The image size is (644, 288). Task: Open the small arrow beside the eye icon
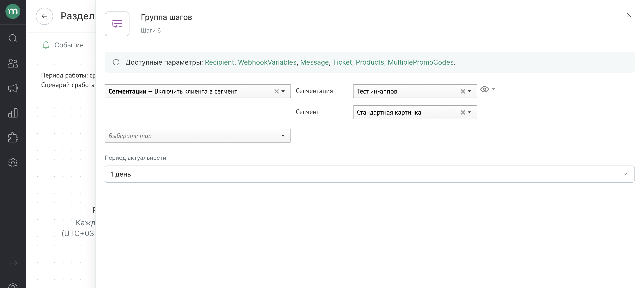point(493,89)
